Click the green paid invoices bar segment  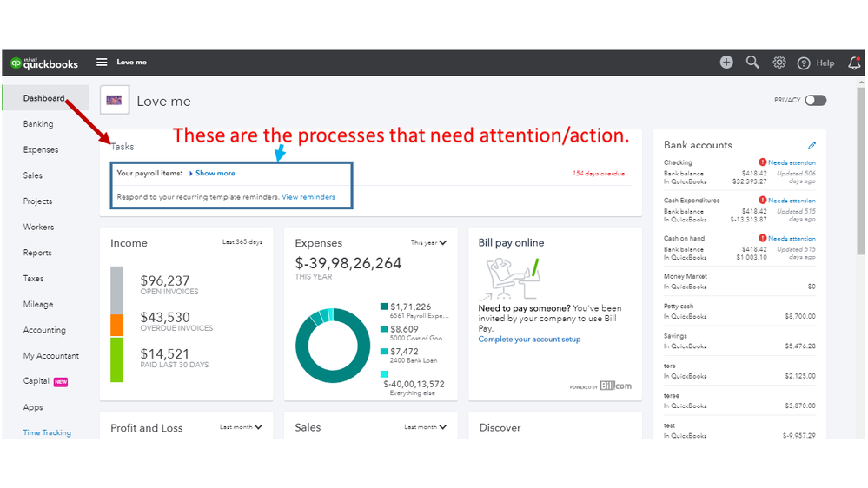click(x=116, y=359)
